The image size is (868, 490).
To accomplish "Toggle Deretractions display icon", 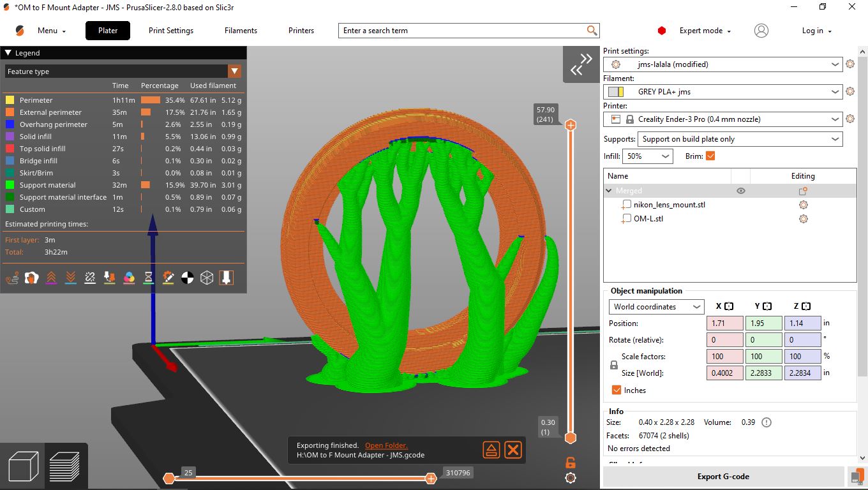I will click(x=71, y=278).
